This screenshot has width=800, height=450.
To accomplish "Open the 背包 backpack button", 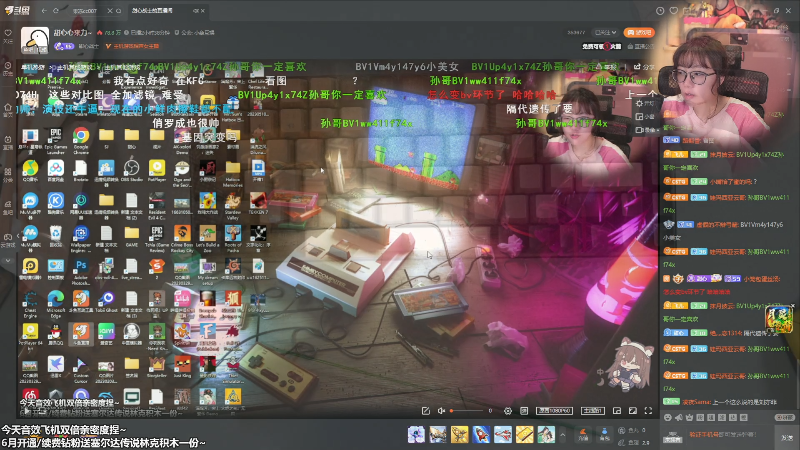I will click(605, 434).
